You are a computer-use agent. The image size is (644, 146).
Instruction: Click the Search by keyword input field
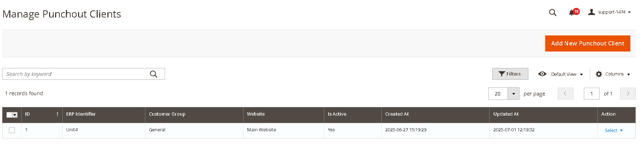click(75, 74)
